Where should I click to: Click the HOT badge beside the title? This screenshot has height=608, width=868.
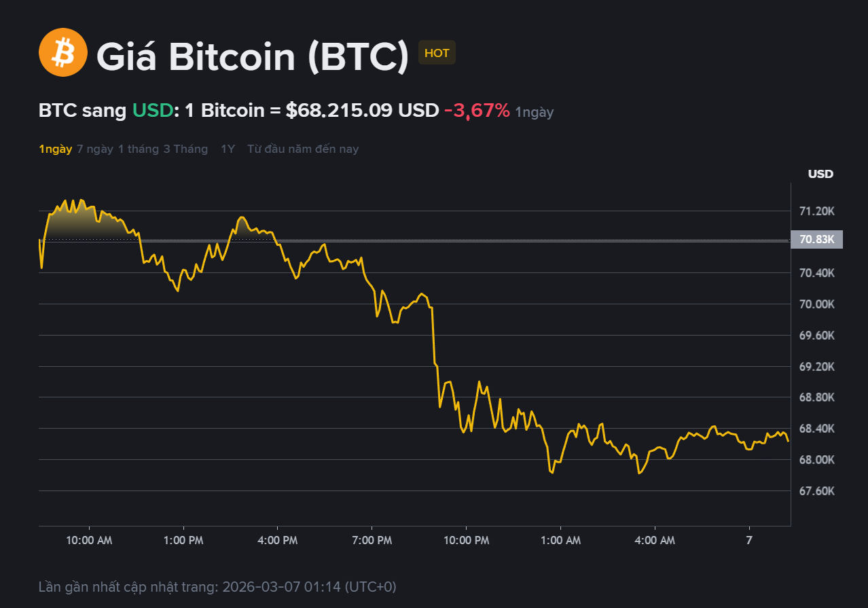coord(437,53)
